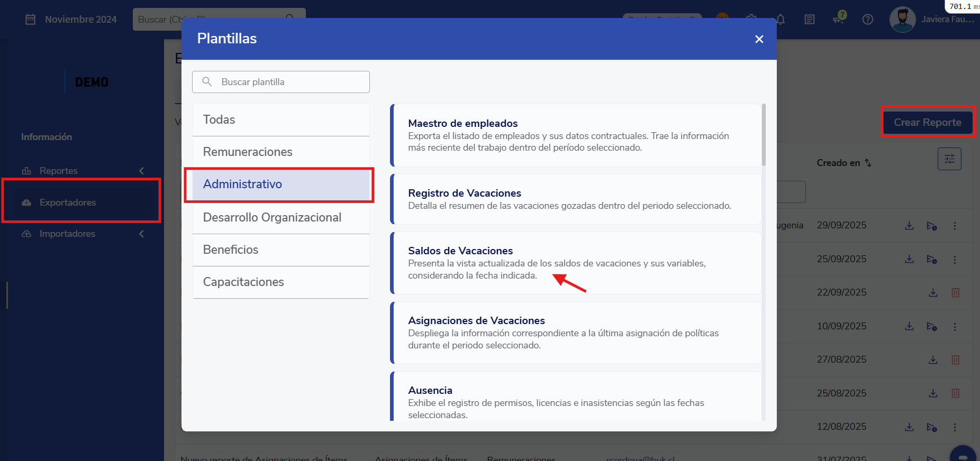
Task: Click the calendar icon beside Noviembre 2024
Action: tap(31, 20)
